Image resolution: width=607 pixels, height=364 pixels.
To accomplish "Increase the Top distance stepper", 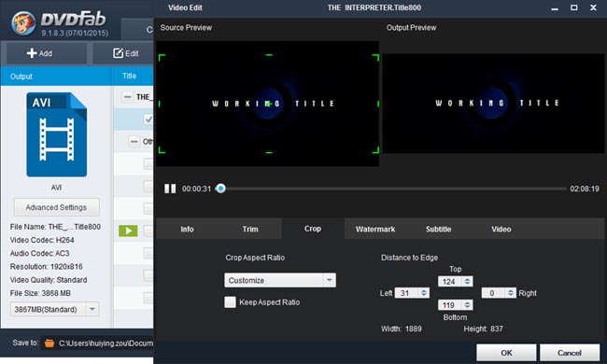I will click(467, 279).
